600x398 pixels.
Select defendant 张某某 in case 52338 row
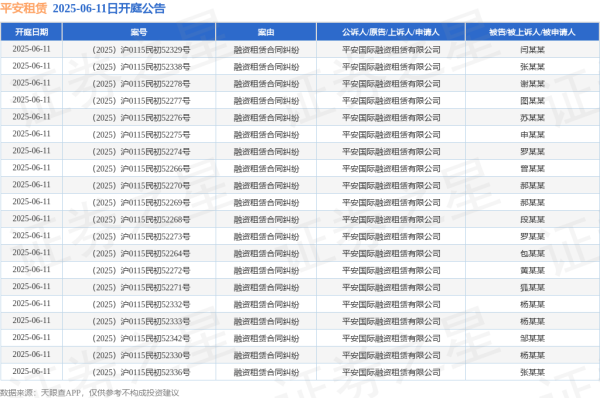click(532, 67)
